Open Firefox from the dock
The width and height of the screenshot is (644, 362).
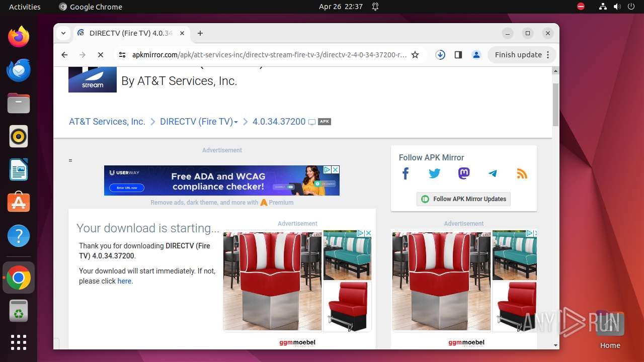[19, 37]
